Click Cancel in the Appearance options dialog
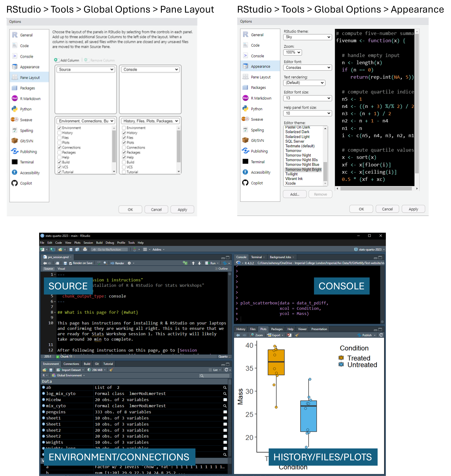The width and height of the screenshot is (451, 476). point(387,209)
